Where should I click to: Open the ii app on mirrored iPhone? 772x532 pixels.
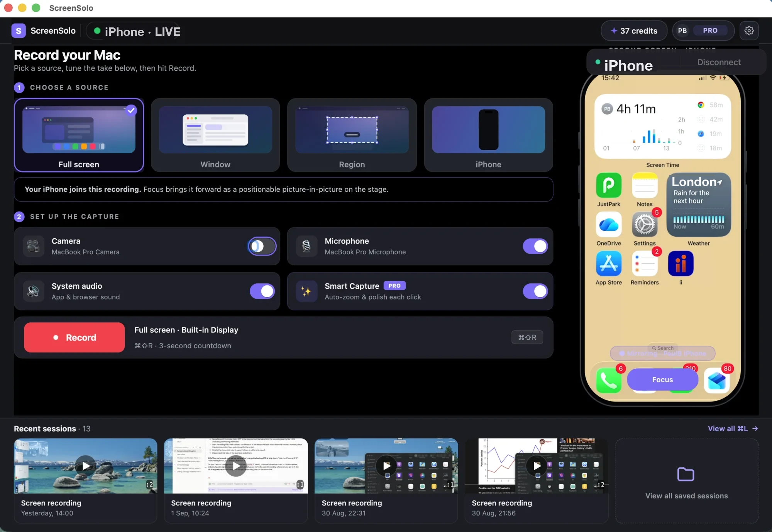point(681,264)
